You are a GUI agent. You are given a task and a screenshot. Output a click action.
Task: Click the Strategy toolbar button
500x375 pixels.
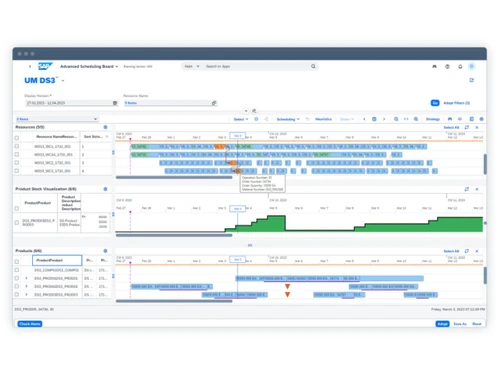point(433,119)
